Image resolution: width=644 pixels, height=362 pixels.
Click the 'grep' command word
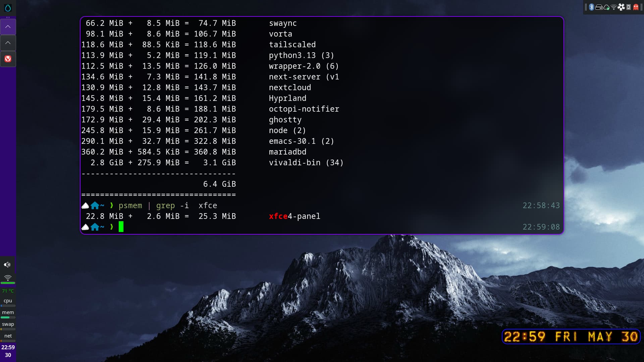coord(165,205)
